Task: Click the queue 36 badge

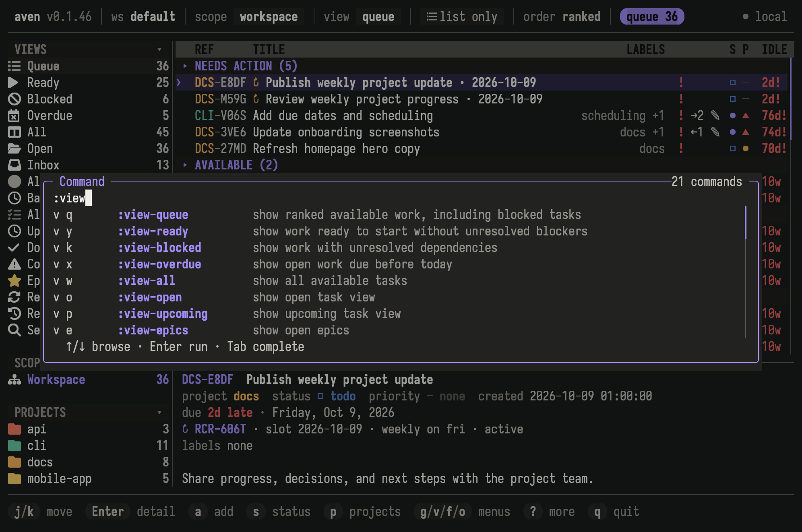Action: click(652, 16)
